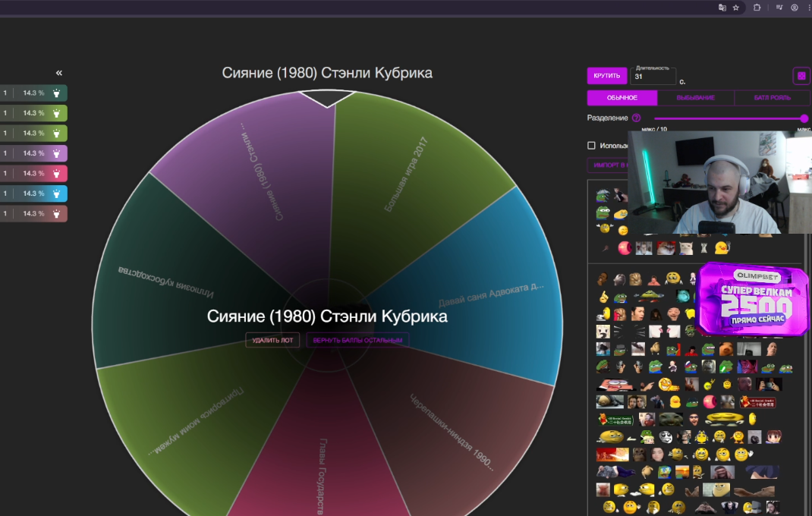The width and height of the screenshot is (812, 516).
Task: Switch to the ВЫБЫВАНИЕ mode tab
Action: pos(695,97)
